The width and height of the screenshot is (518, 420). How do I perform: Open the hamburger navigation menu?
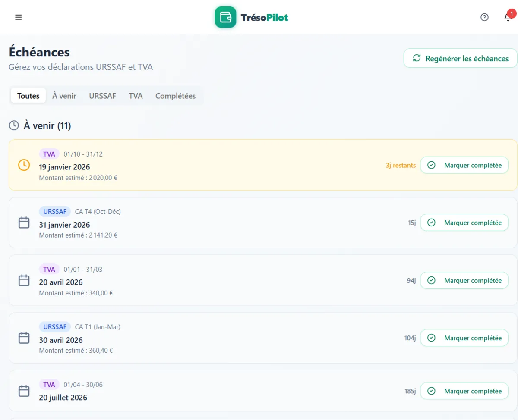tap(18, 17)
